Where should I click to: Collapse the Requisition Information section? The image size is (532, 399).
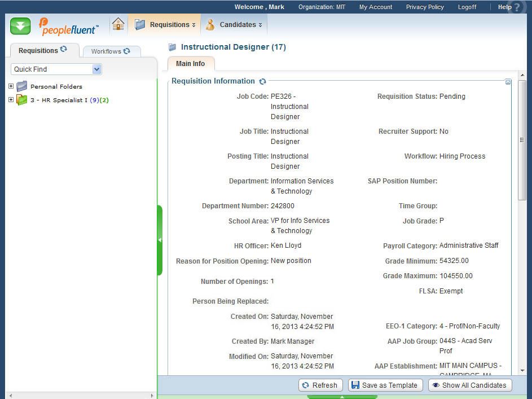tap(508, 82)
